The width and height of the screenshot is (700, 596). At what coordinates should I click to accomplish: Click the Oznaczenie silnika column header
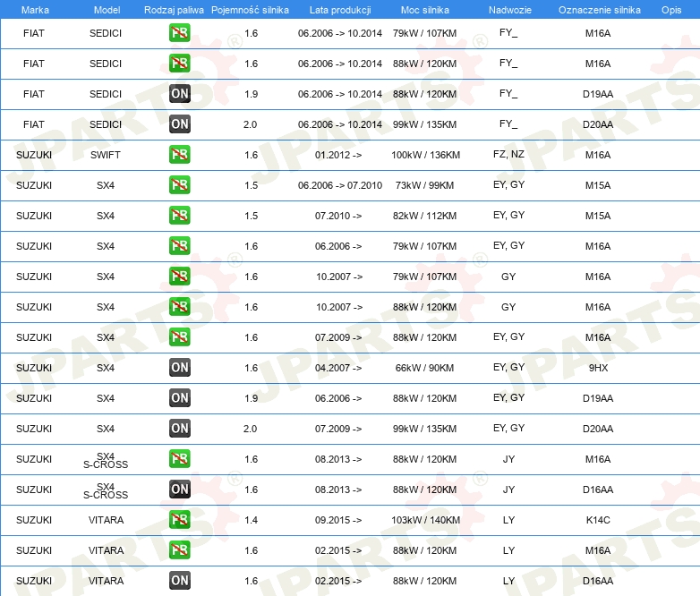600,10
